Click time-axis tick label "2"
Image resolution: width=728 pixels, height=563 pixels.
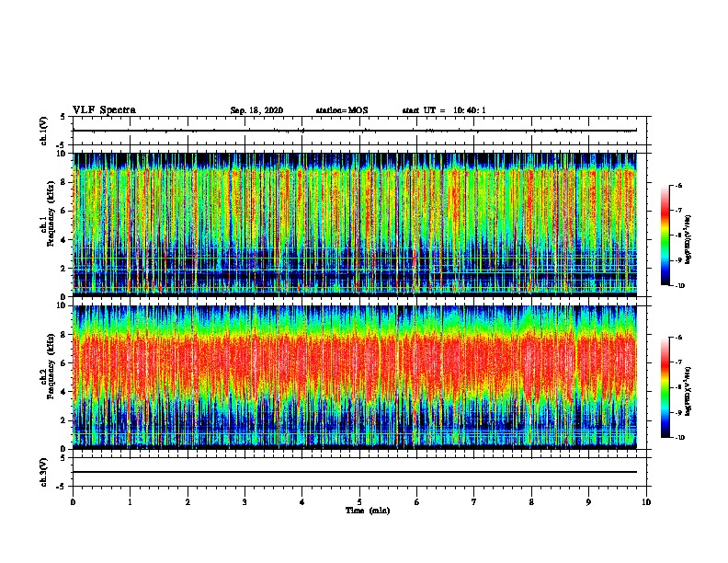188,502
